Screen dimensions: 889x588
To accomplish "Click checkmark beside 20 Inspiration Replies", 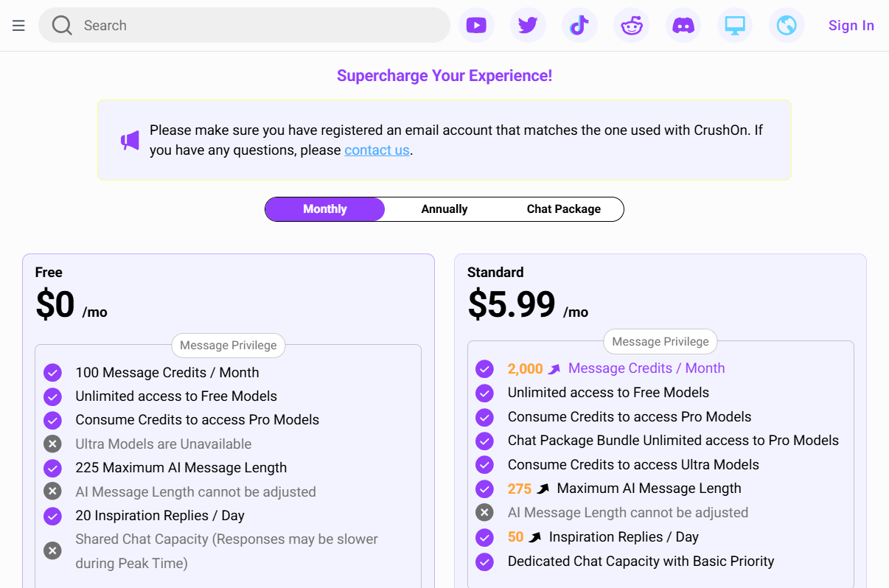I will tap(52, 516).
